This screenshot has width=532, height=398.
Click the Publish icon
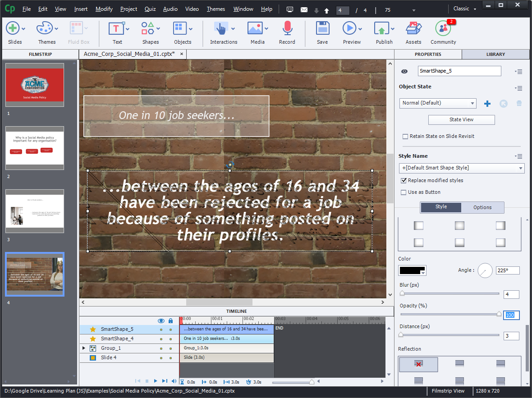point(384,33)
